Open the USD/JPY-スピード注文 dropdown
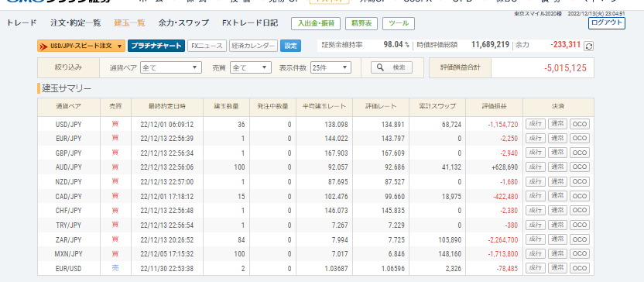 pos(81,46)
